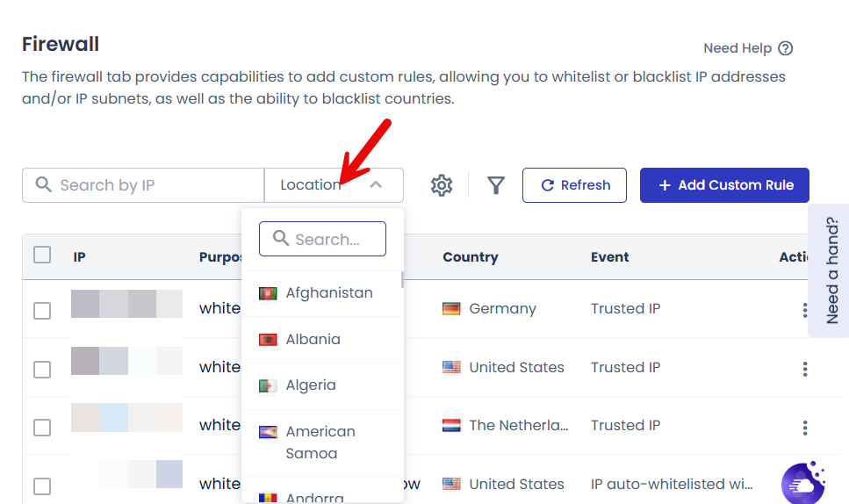Click the Albania flag icon in the list
The image size is (849, 504).
pyautogui.click(x=268, y=340)
